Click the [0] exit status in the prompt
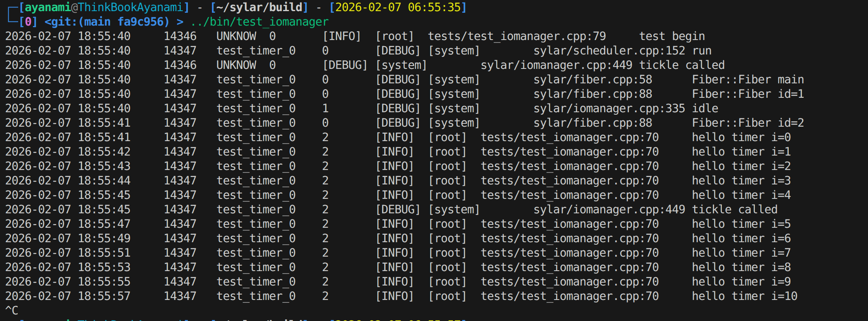The height and width of the screenshot is (321, 868). [x=28, y=22]
